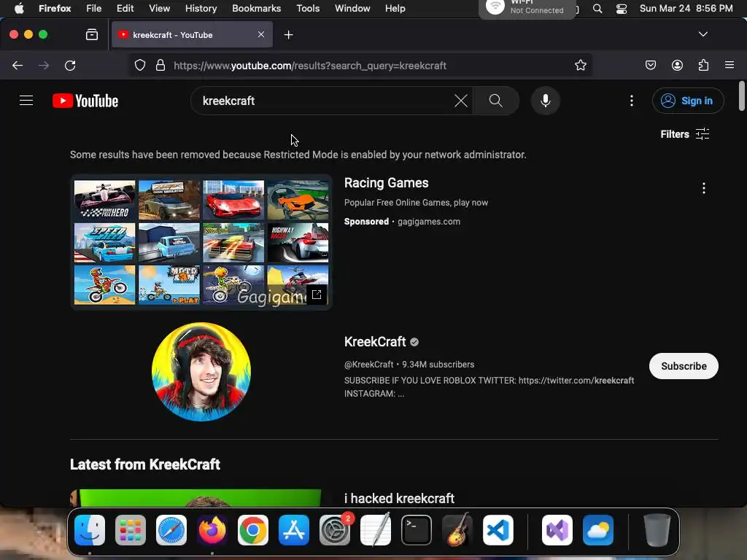Open the YouTube guide hamburger menu
Screen dimensions: 747x560
(26, 101)
